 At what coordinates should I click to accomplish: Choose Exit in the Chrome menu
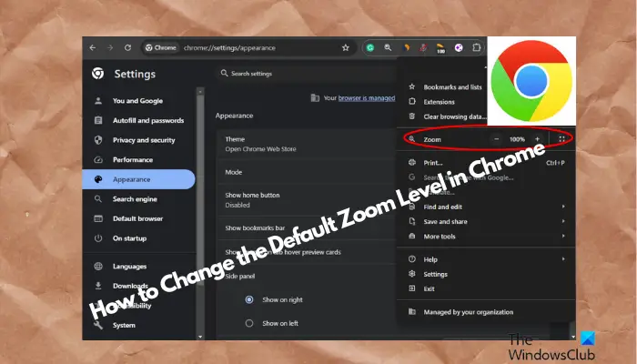(x=486, y=288)
